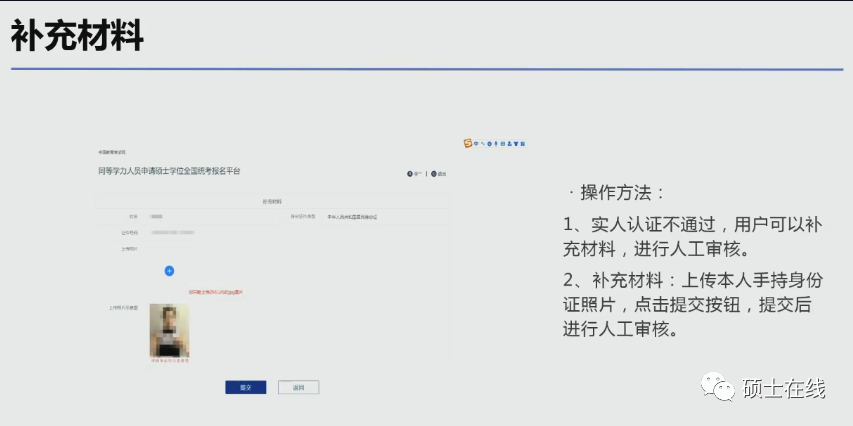Select the ID document type value
The height and width of the screenshot is (426, 853).
point(352,216)
